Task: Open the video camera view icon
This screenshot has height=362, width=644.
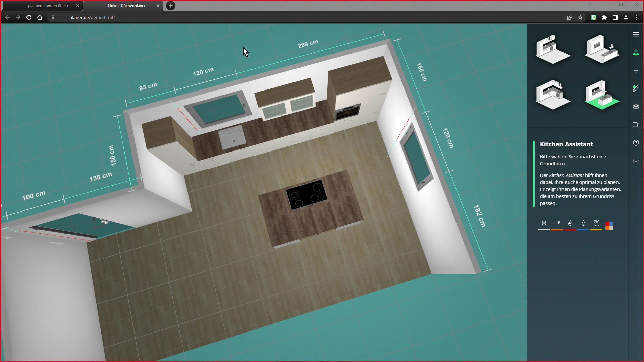Action: click(x=636, y=125)
